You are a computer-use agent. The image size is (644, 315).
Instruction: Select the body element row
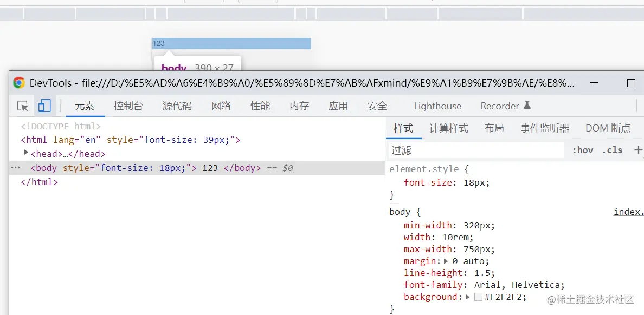[197, 168]
